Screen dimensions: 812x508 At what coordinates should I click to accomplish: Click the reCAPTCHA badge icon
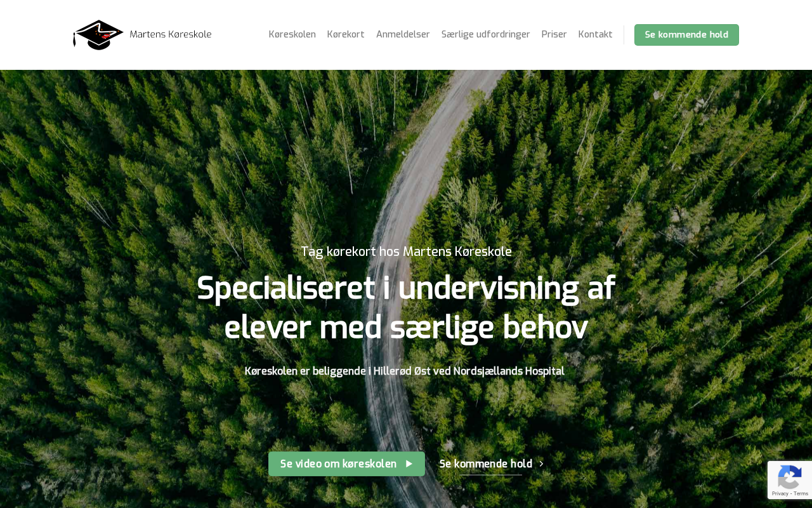coord(789,476)
